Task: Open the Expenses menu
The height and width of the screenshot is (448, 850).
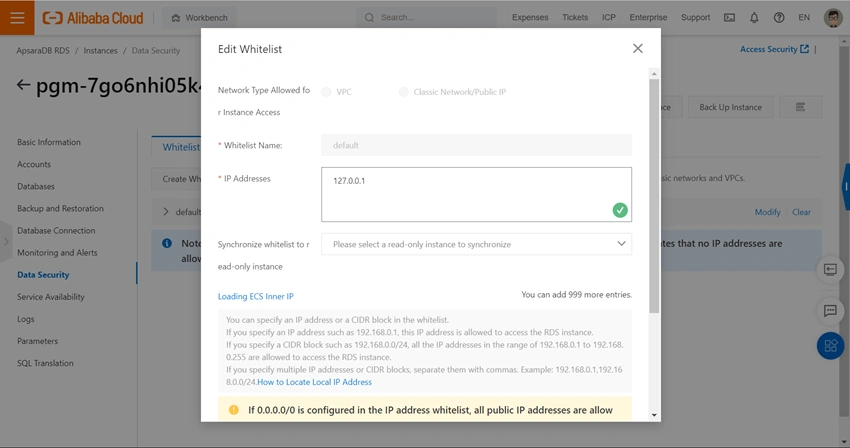Action: pyautogui.click(x=530, y=18)
